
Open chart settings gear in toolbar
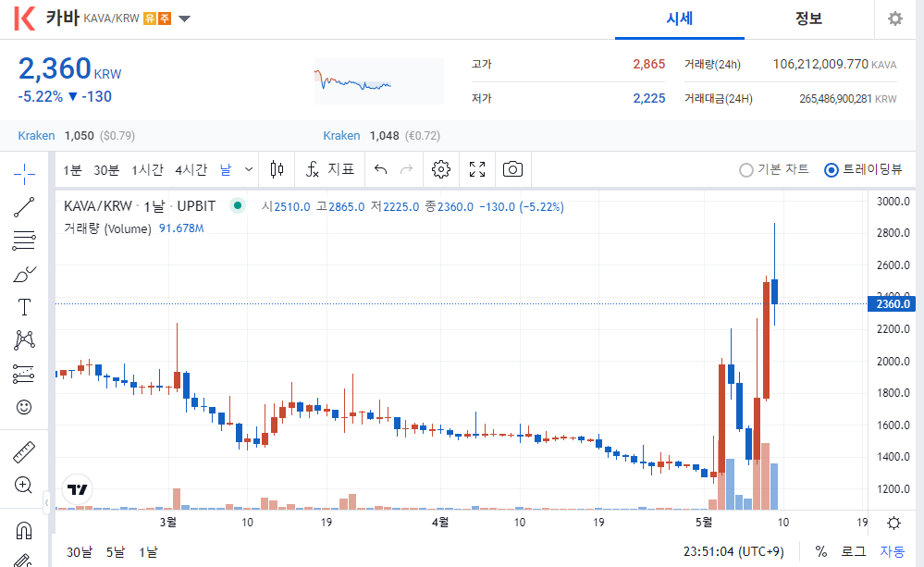(x=441, y=170)
